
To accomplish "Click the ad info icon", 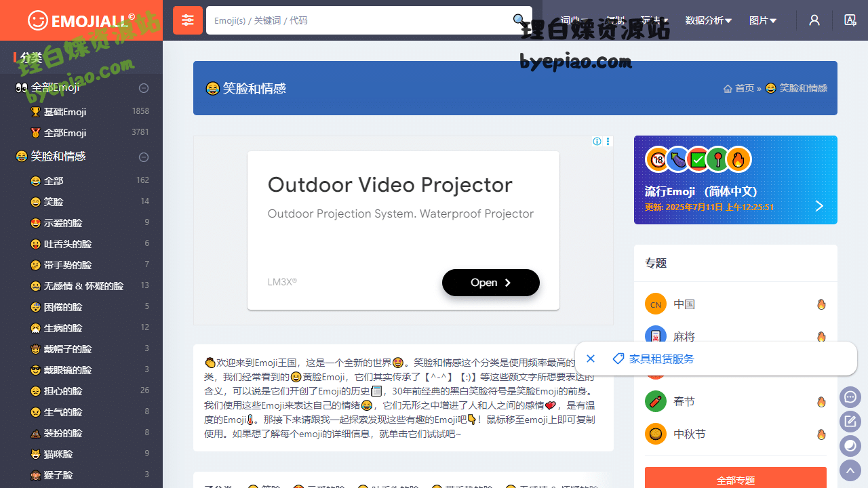I will tap(597, 142).
